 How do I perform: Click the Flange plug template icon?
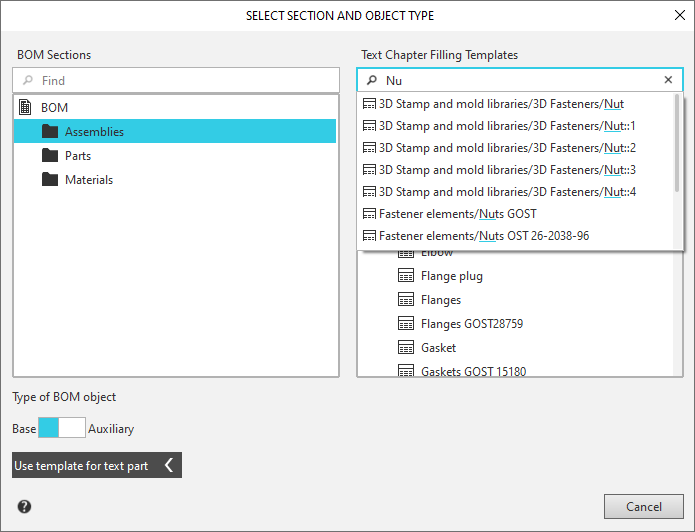tap(406, 276)
